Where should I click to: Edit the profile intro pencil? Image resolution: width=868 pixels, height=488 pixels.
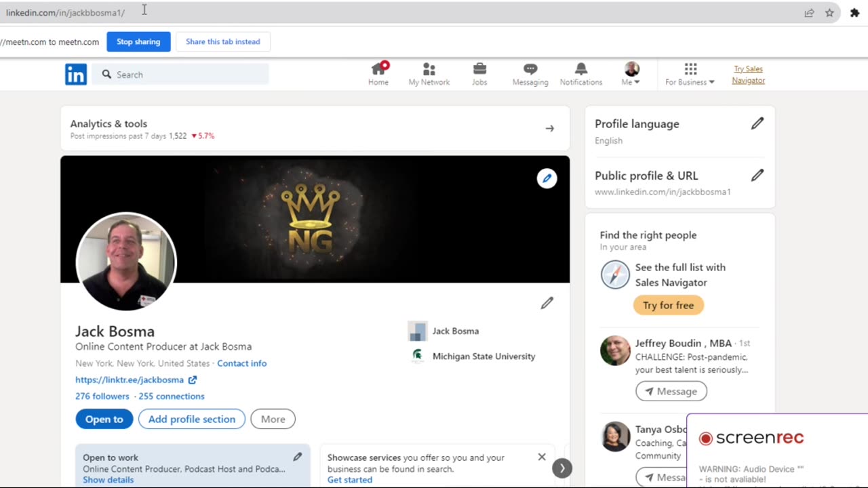point(547,303)
